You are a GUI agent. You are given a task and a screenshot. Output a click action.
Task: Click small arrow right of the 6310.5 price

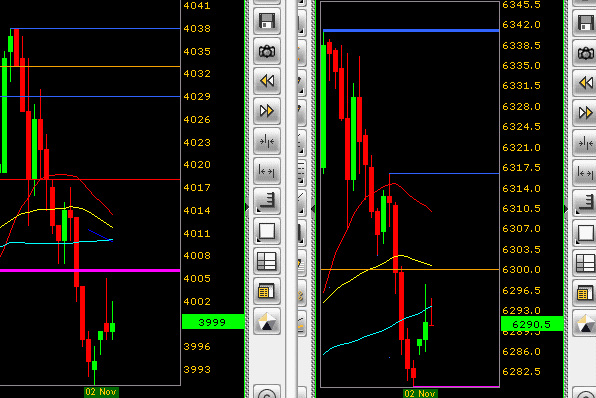pyautogui.click(x=566, y=209)
